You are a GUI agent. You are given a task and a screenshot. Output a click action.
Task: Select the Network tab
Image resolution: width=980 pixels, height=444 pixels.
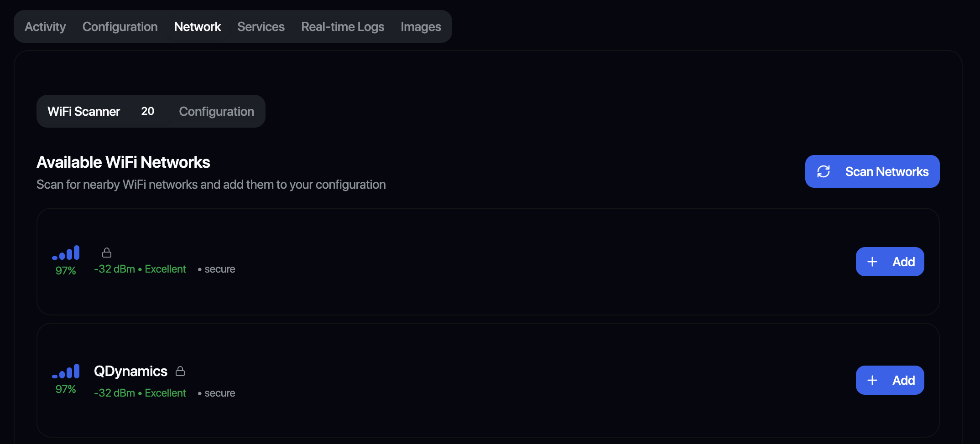(x=197, y=27)
